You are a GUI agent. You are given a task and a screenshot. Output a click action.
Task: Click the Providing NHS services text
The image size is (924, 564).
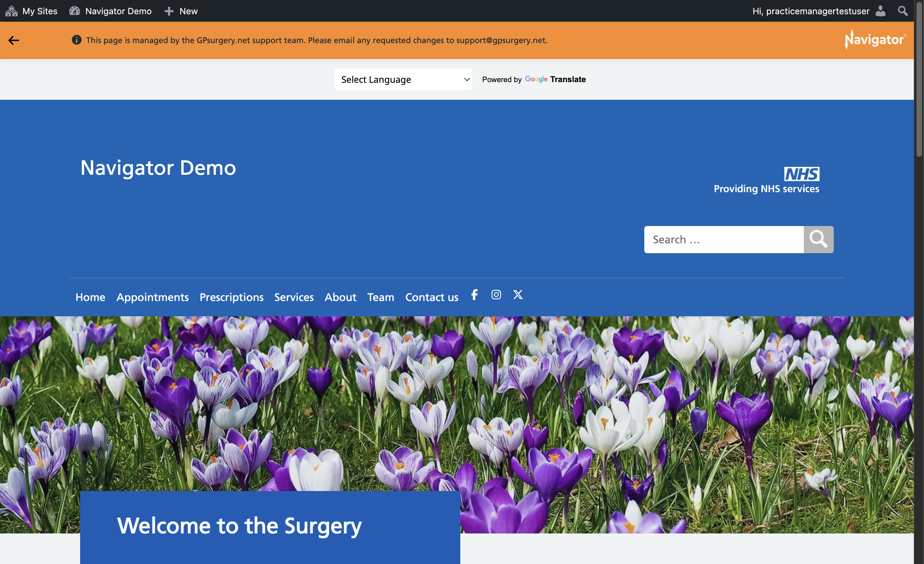tap(766, 189)
